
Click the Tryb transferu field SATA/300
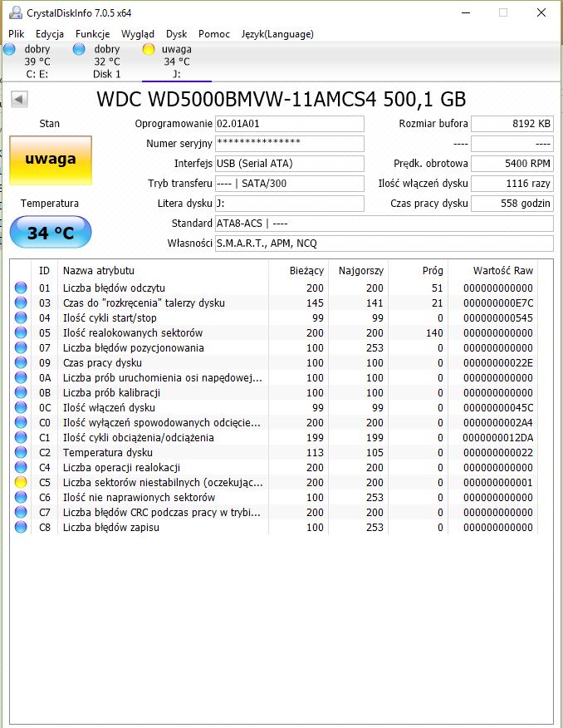pyautogui.click(x=289, y=184)
